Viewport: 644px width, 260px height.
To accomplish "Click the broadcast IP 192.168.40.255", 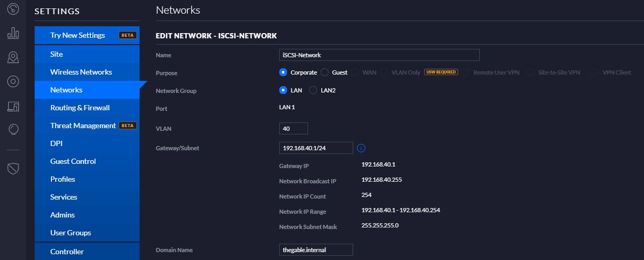I will point(382,180).
